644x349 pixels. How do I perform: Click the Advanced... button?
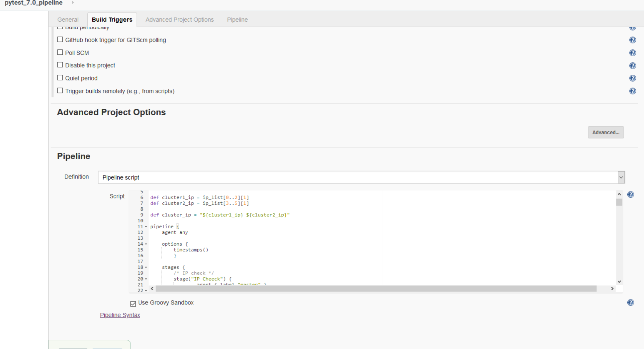pos(605,132)
